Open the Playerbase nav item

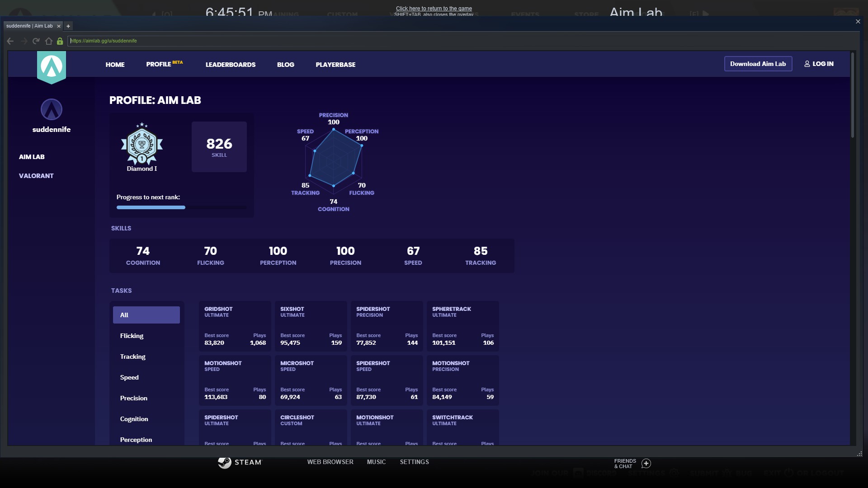[335, 65]
